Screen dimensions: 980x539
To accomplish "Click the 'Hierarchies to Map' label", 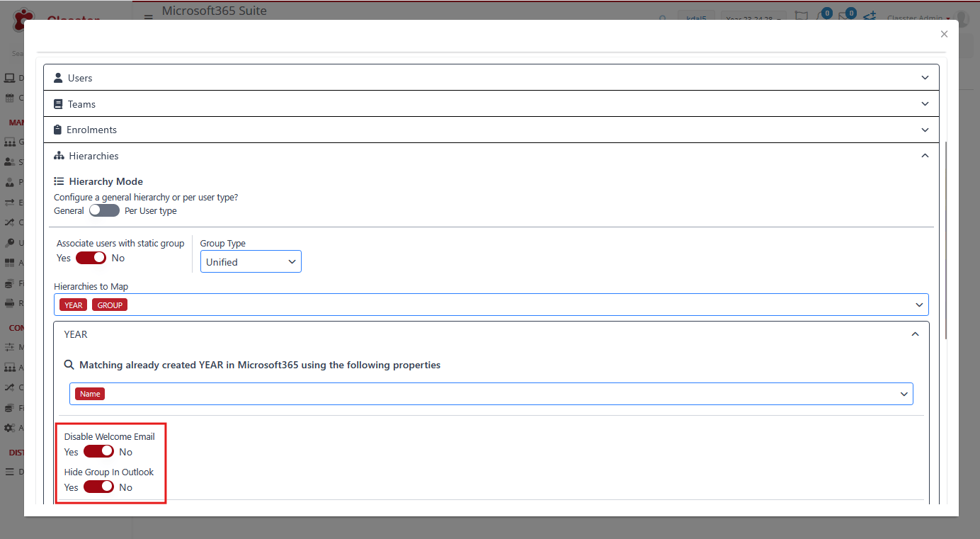I will point(91,287).
